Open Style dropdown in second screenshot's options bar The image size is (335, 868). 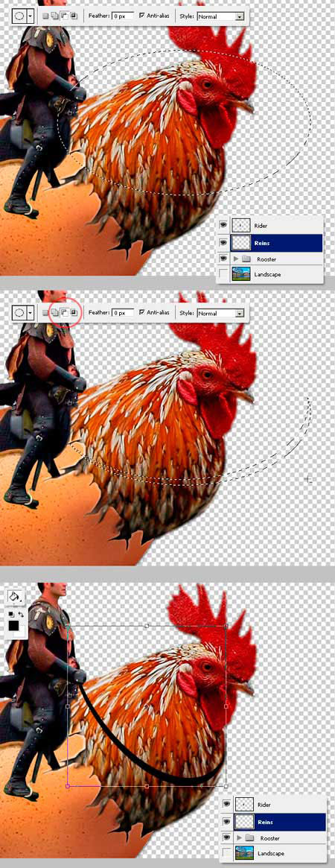click(x=220, y=314)
